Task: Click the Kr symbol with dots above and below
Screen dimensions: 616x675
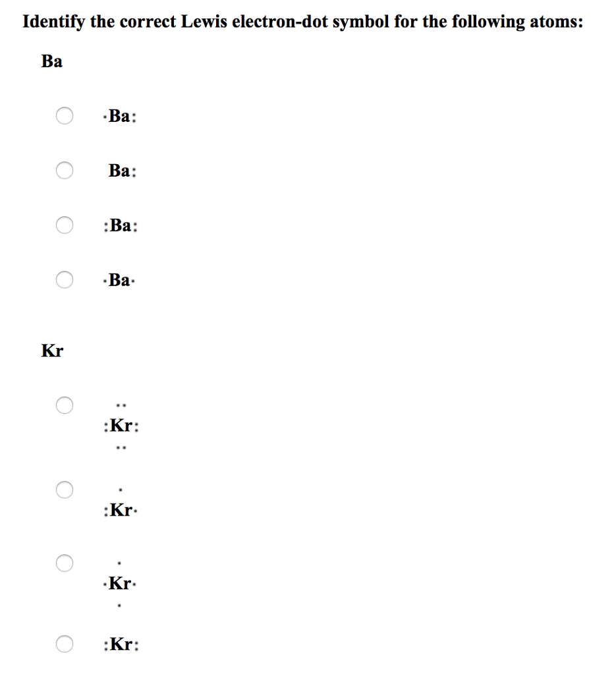Action: click(120, 583)
